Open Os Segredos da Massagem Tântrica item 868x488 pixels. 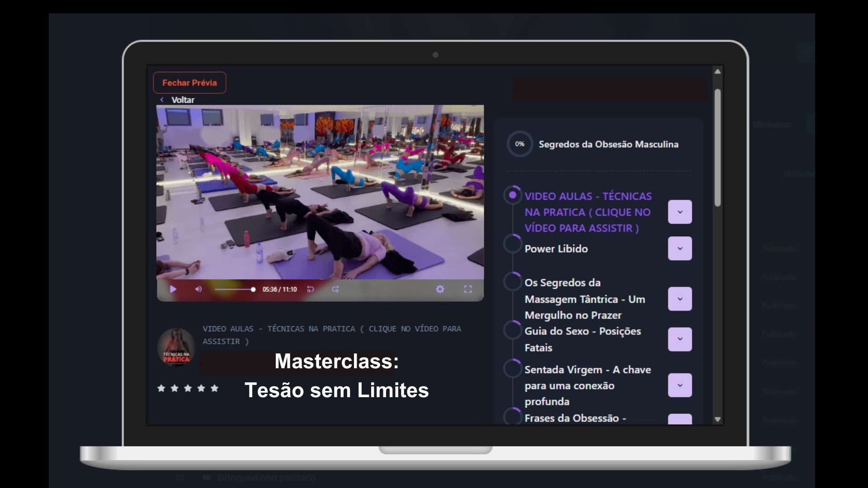point(585,299)
